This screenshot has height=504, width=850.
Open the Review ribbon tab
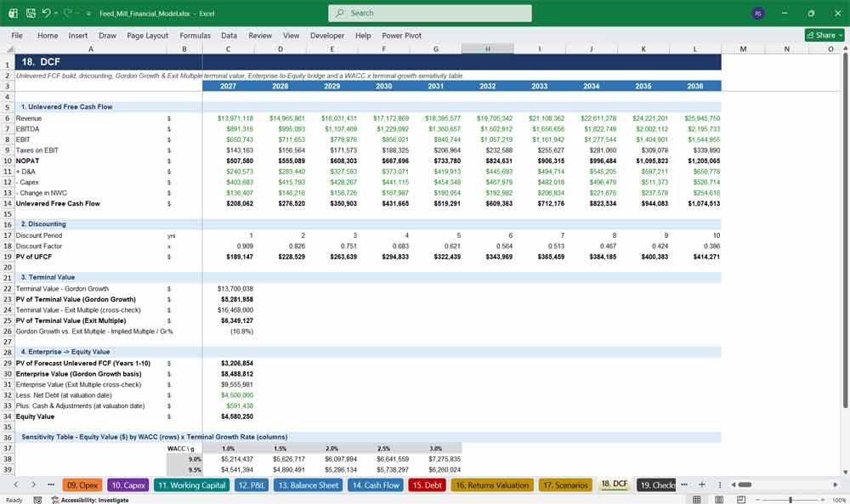260,35
